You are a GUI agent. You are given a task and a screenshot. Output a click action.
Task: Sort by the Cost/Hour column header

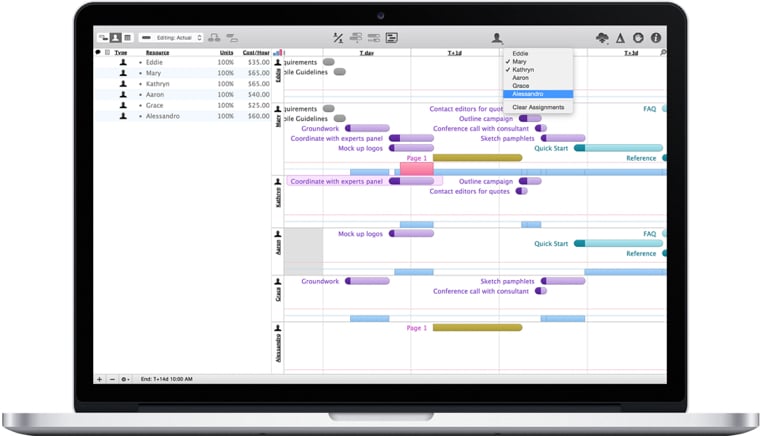pyautogui.click(x=256, y=52)
